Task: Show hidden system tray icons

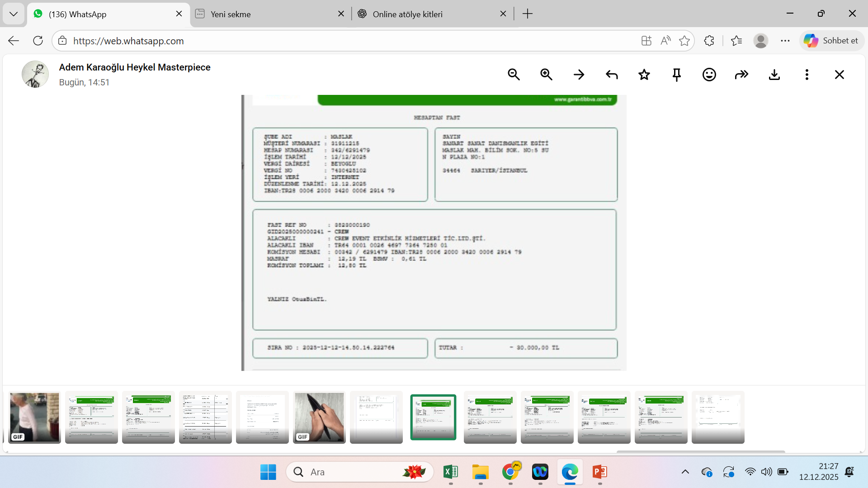Action: (x=685, y=472)
